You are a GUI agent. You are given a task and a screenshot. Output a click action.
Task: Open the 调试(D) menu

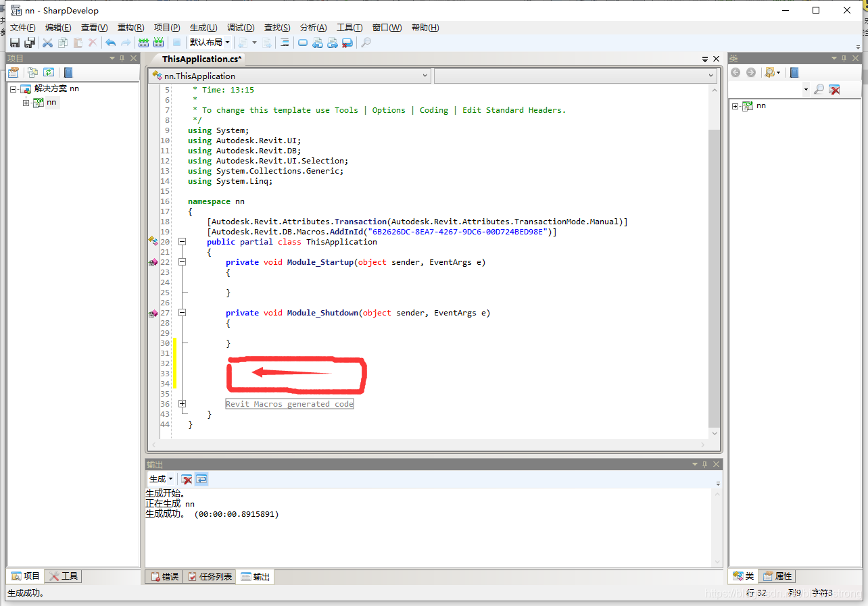[x=241, y=28]
